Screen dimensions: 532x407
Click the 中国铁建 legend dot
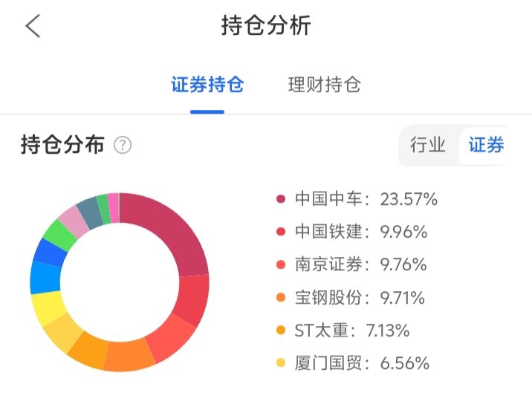281,232
